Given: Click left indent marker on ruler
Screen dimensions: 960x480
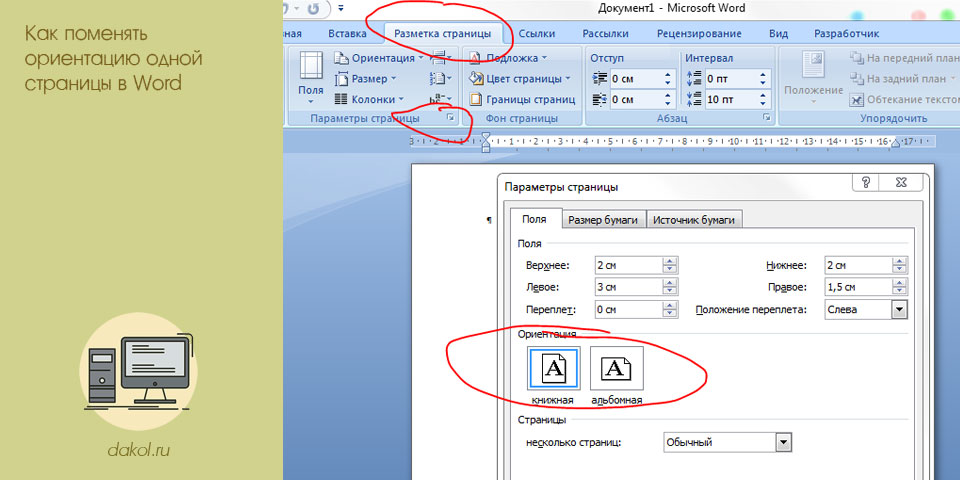Looking at the screenshot, I should [x=486, y=142].
